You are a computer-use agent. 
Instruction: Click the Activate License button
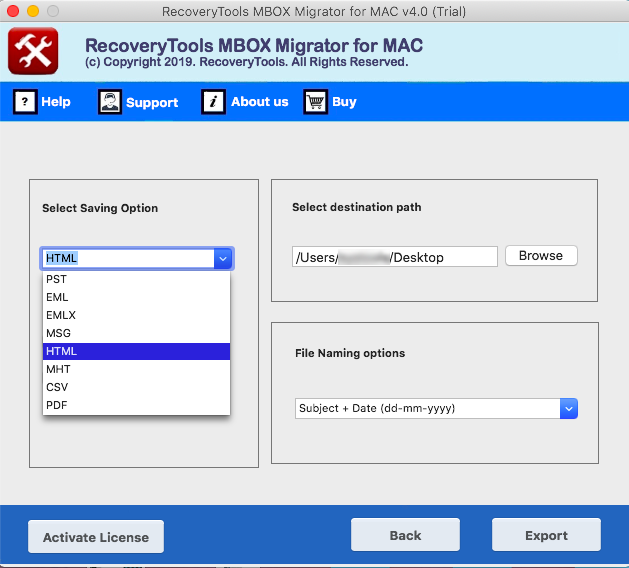pos(96,537)
